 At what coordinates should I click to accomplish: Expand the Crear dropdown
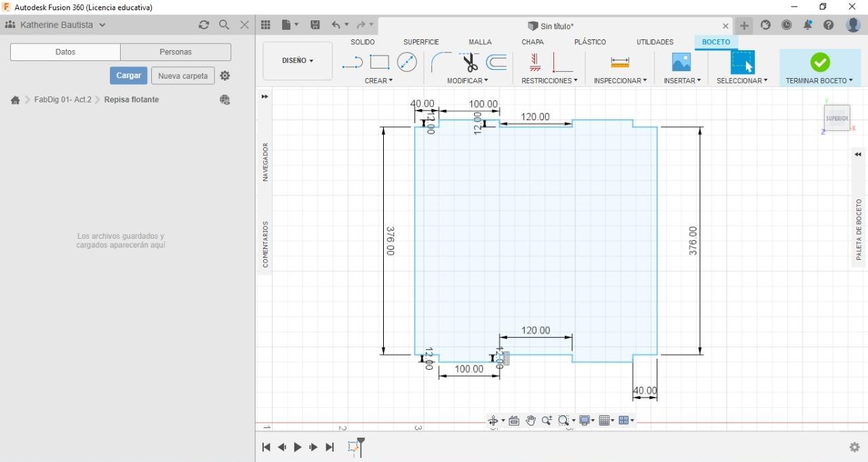point(378,81)
